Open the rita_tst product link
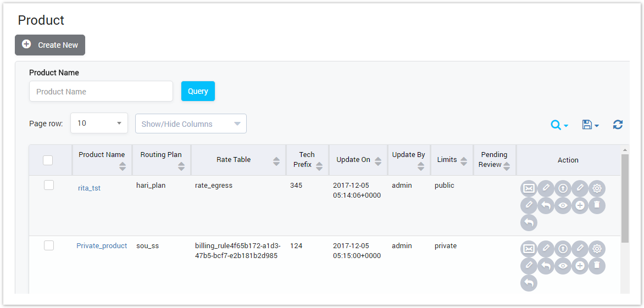The image size is (644, 308). pos(89,188)
